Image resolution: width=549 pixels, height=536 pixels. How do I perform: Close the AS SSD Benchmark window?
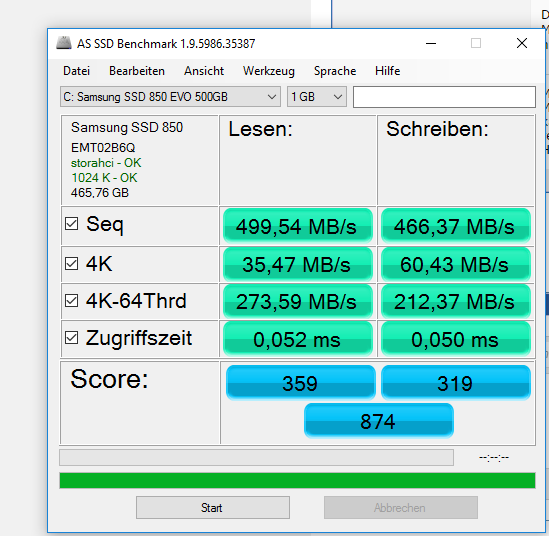[x=522, y=43]
